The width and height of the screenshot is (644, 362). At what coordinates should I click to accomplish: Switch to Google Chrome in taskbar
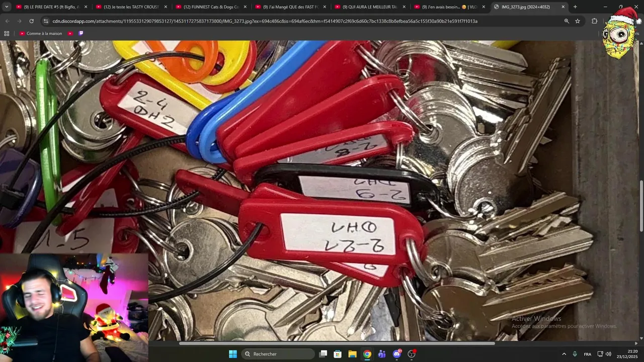click(x=367, y=354)
